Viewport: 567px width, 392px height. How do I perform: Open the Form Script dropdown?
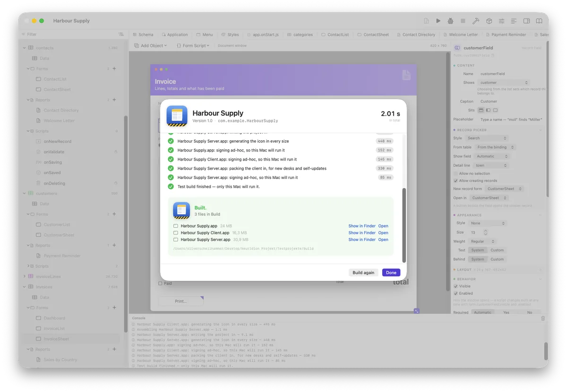[193, 46]
